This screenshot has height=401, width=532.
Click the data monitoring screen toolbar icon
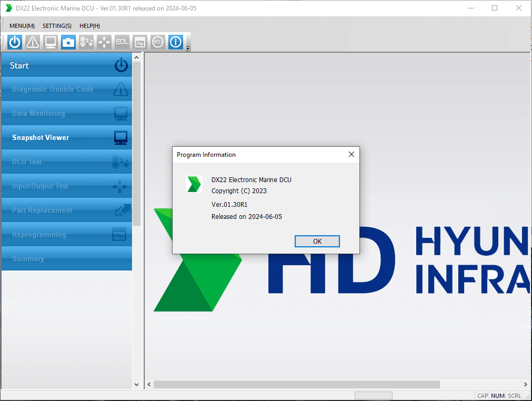tap(51, 42)
